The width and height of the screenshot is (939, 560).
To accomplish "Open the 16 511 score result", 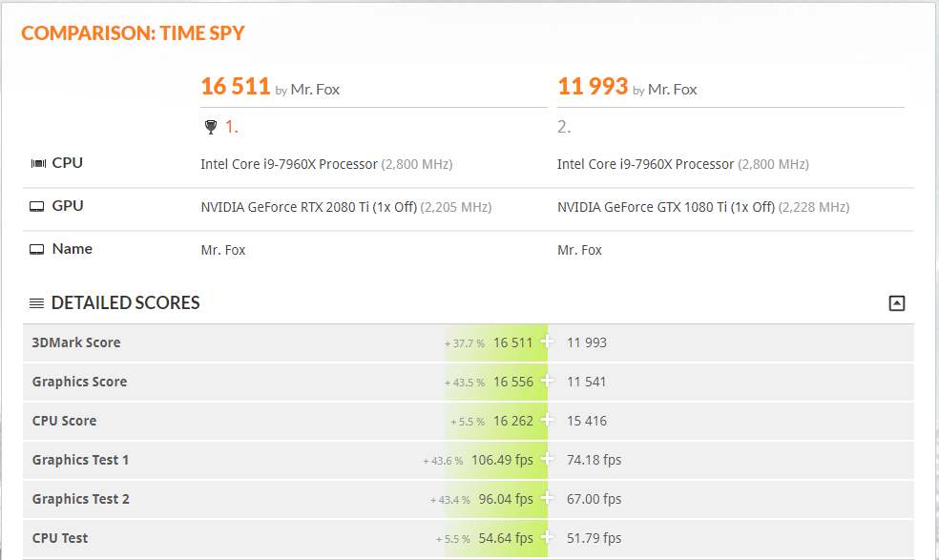I will (x=236, y=86).
